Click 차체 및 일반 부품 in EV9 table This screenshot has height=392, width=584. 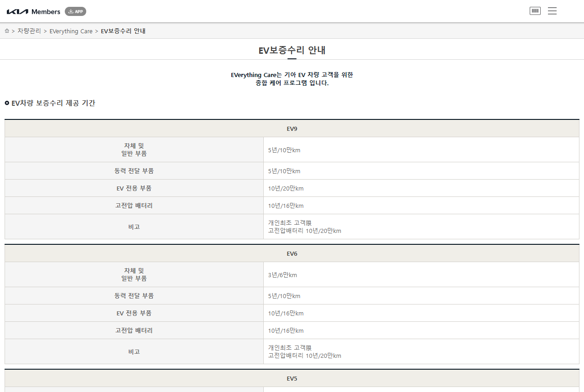pos(134,150)
